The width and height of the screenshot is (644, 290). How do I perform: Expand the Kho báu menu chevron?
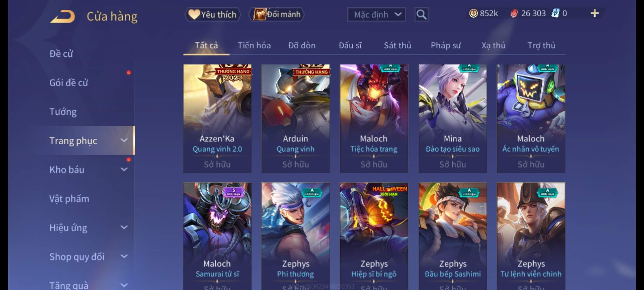[x=124, y=169]
